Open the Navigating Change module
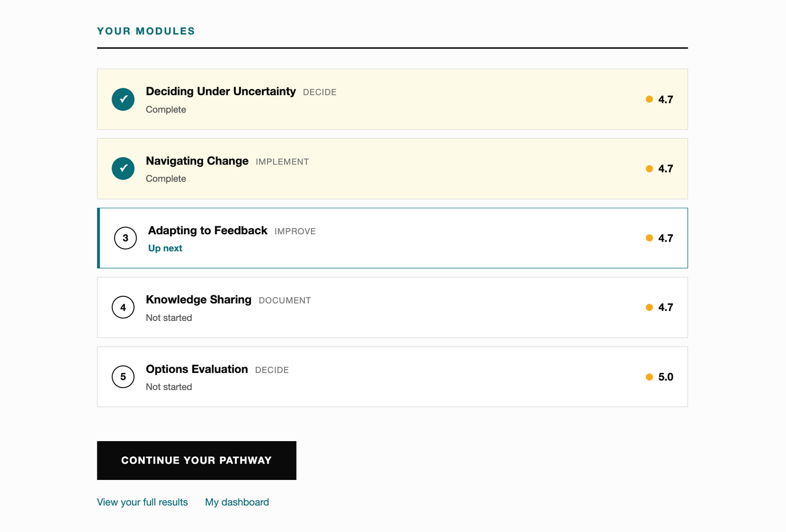This screenshot has height=532, width=786. 393,168
